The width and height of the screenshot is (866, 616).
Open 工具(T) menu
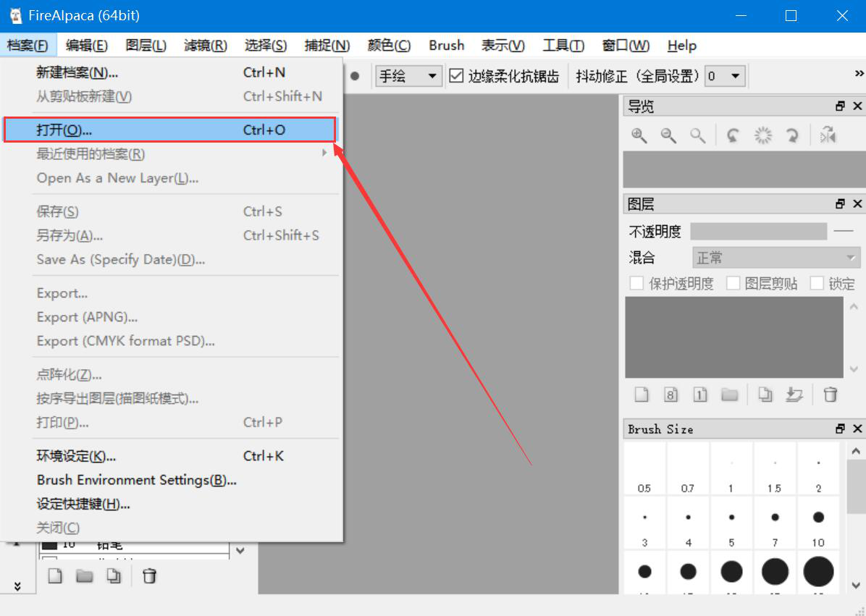pos(563,46)
